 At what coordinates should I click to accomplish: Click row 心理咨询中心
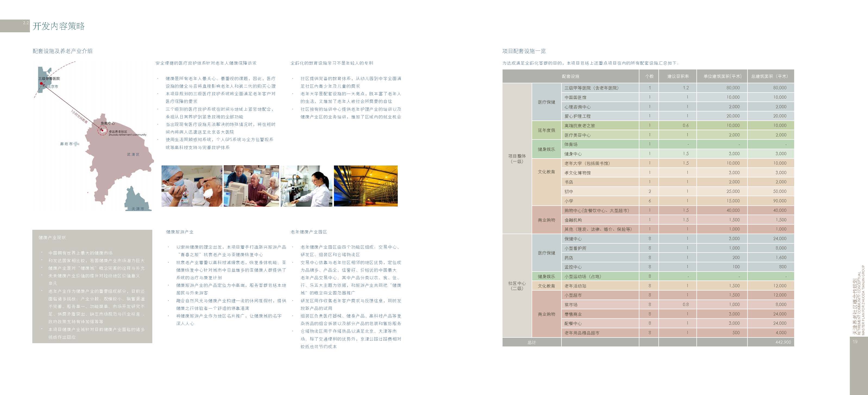point(678,107)
